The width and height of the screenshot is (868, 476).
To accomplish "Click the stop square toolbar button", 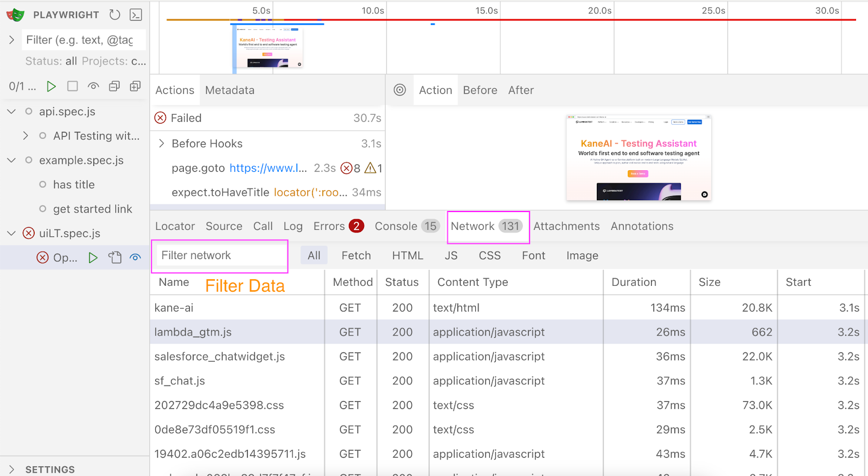I will (x=73, y=86).
